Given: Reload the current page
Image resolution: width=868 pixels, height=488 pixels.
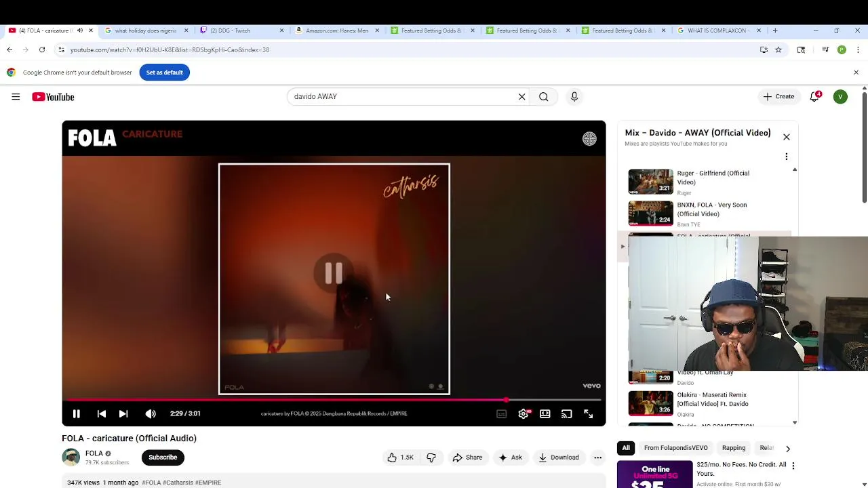Looking at the screenshot, I should pos(42,49).
